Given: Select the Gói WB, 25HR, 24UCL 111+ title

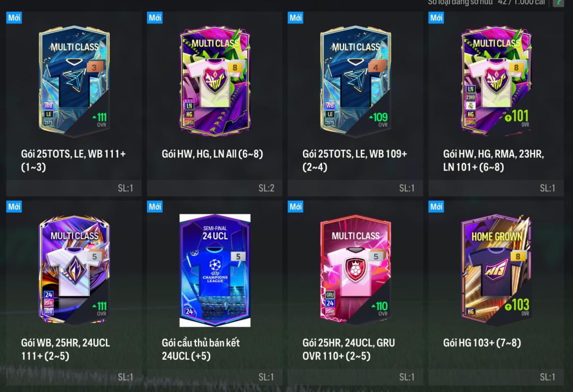Looking at the screenshot, I should point(66,349).
